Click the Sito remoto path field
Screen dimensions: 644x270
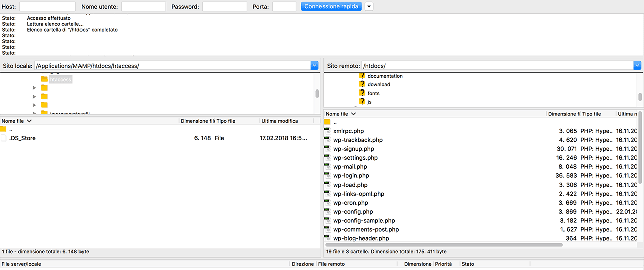coord(498,66)
